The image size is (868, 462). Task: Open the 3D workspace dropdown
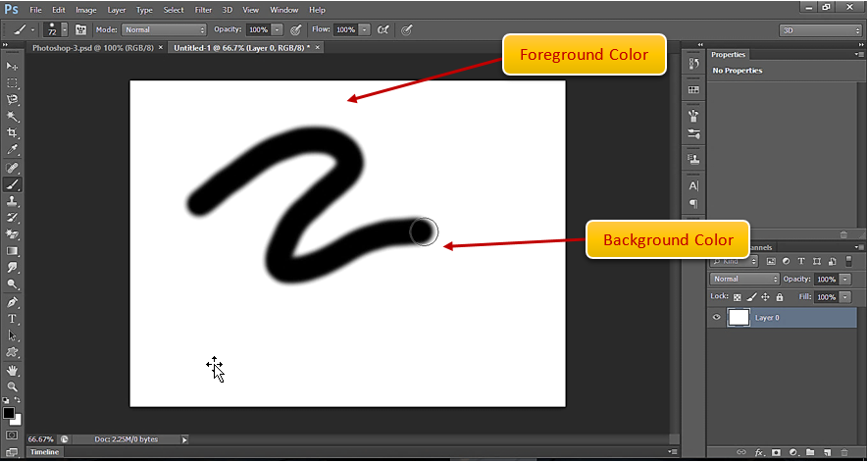(820, 29)
